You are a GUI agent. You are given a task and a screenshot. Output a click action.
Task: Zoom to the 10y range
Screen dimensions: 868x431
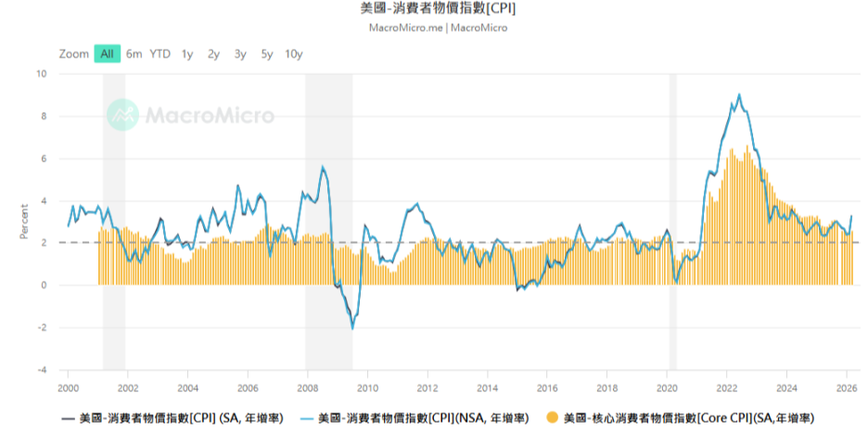[294, 54]
